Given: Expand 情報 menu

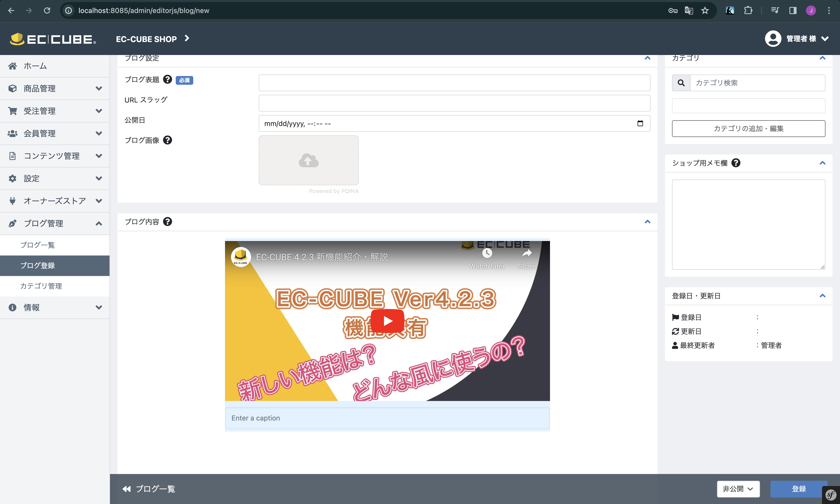Looking at the screenshot, I should coord(55,307).
